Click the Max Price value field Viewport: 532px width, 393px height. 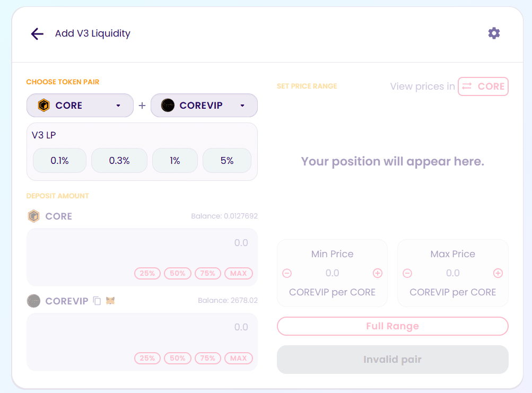click(x=452, y=273)
